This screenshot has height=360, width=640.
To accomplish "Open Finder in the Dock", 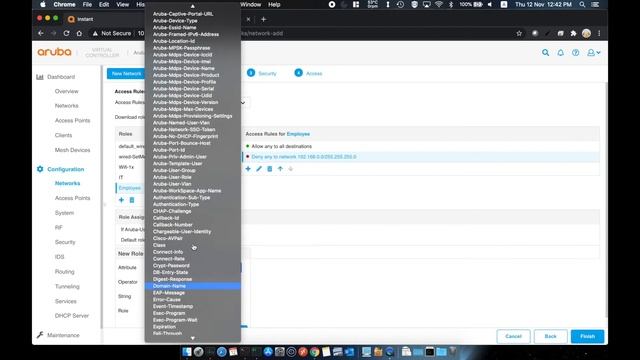I will [x=187, y=351].
